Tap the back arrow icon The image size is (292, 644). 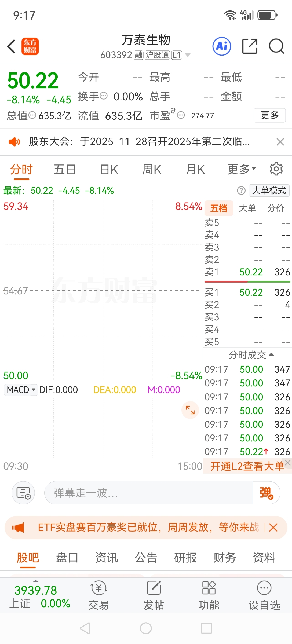[x=11, y=46]
